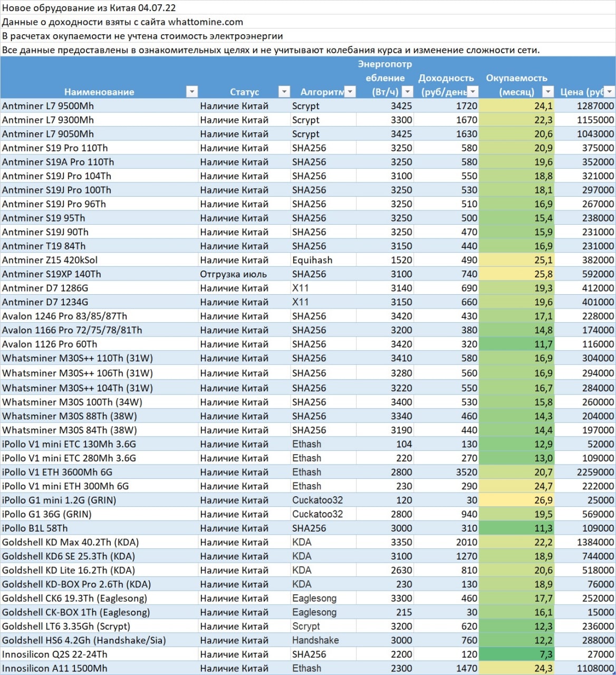This screenshot has height=675, width=616.
Task: Expand the Алгоритм column filter arrow
Action: (x=350, y=92)
